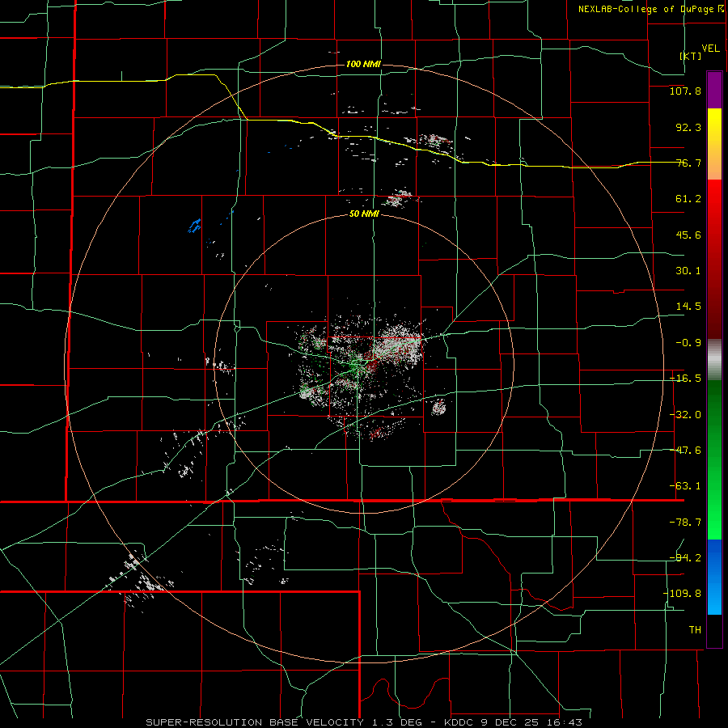Image resolution: width=728 pixels, height=728 pixels.
Task: Select the 30.1 scale value
Action: pyautogui.click(x=688, y=271)
